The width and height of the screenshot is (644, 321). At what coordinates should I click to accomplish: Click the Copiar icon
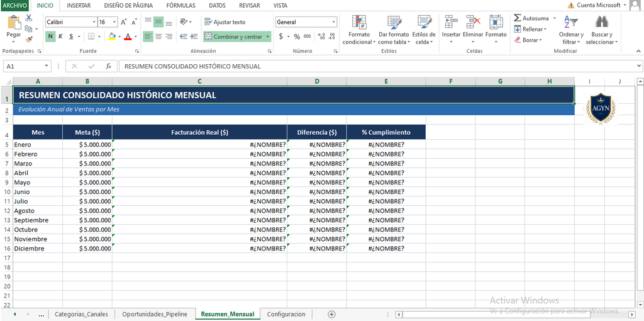pos(28,29)
